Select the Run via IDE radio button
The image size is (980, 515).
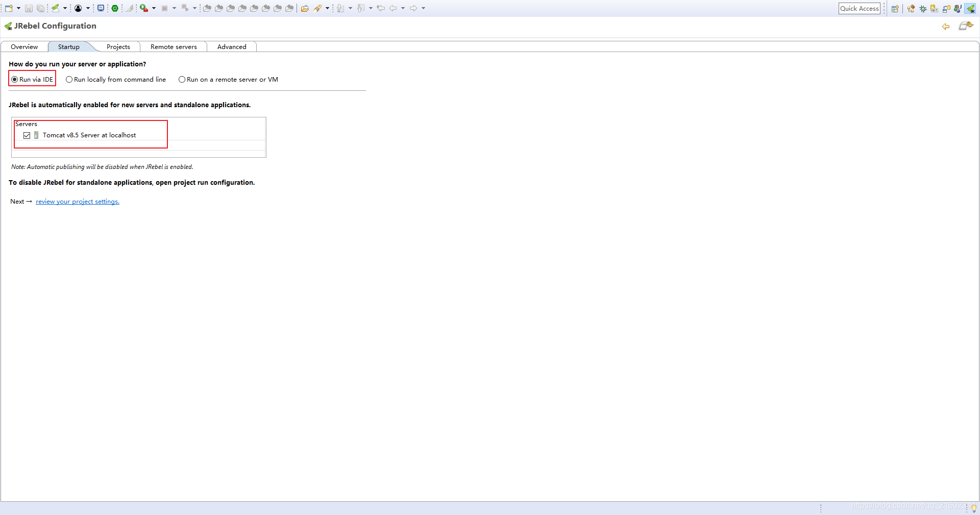(32, 79)
